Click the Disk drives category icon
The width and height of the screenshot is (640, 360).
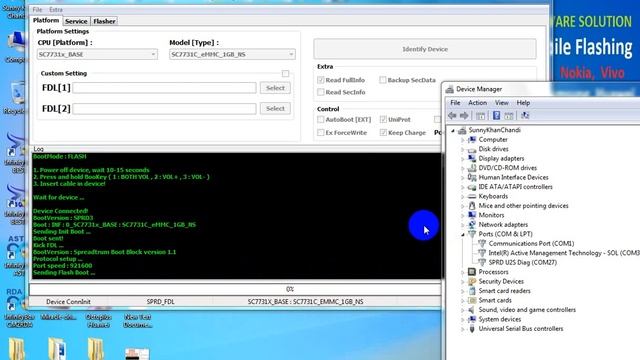[472, 149]
